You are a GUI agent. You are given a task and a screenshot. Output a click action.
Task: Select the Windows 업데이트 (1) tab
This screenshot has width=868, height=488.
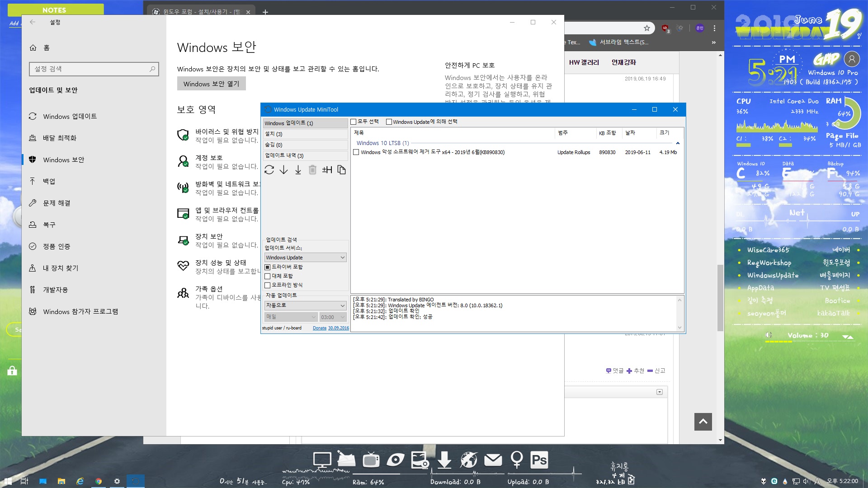click(305, 123)
